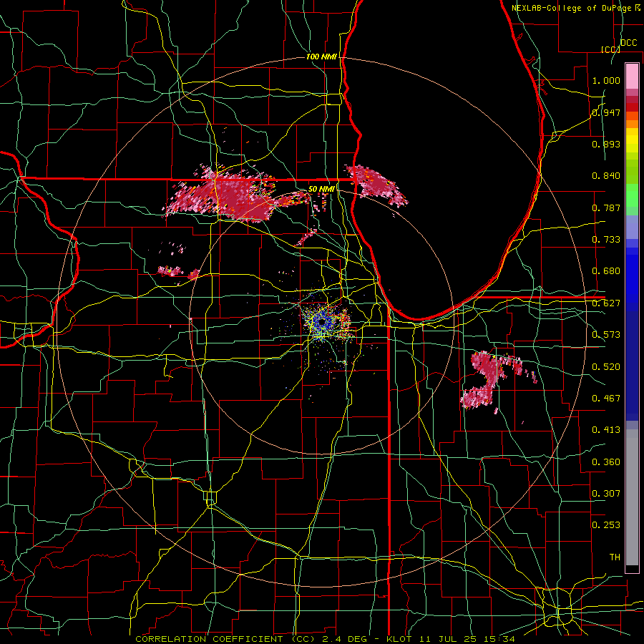Pick the lavender color bar segment near 0.733

pyautogui.click(x=632, y=227)
